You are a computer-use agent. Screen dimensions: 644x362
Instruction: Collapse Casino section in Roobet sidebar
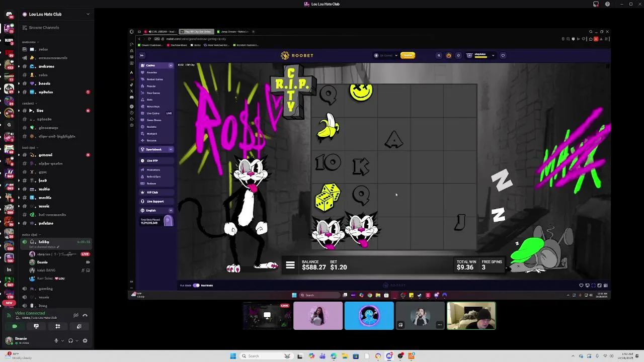pos(171,65)
